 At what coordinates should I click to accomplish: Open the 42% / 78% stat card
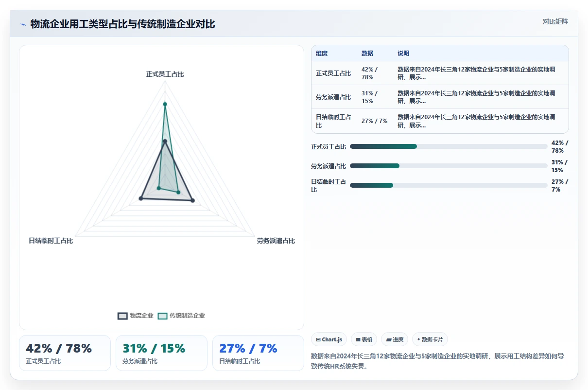pos(65,353)
